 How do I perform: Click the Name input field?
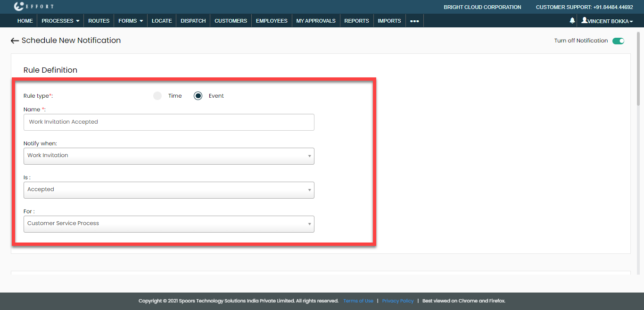tap(169, 122)
